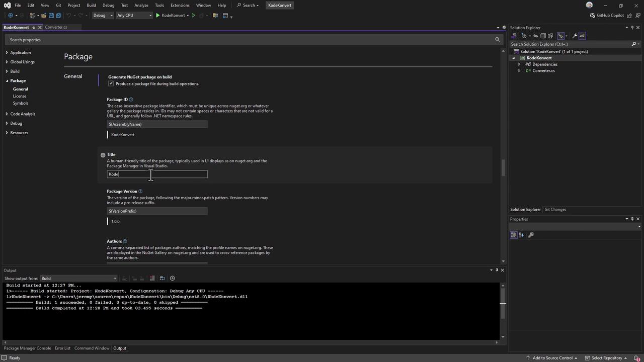The width and height of the screenshot is (644, 362).
Task: Click the magnifier icon in Search properties
Action: pos(498,40)
